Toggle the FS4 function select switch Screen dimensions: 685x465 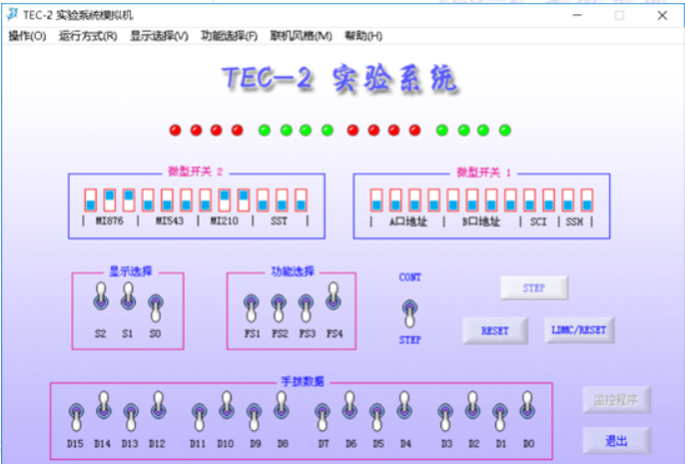click(333, 297)
